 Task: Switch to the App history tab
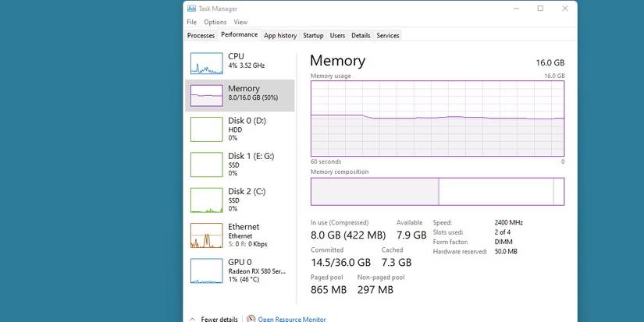pyautogui.click(x=280, y=36)
